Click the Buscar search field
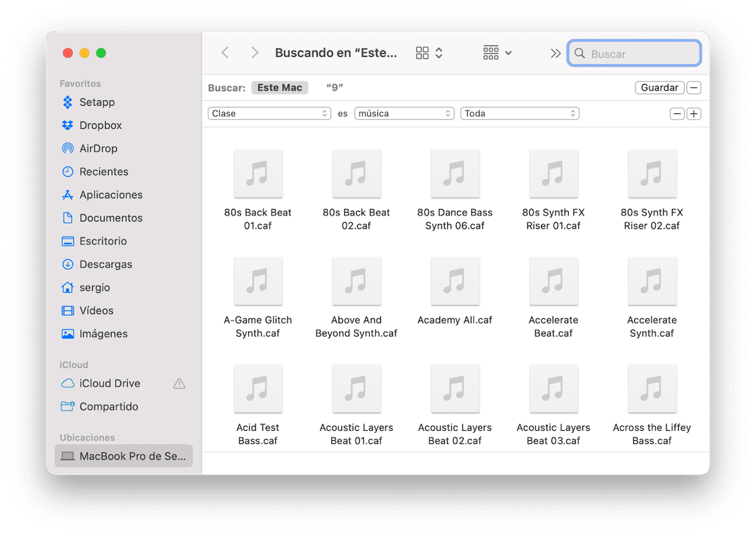Image resolution: width=756 pixels, height=536 pixels. pyautogui.click(x=634, y=53)
